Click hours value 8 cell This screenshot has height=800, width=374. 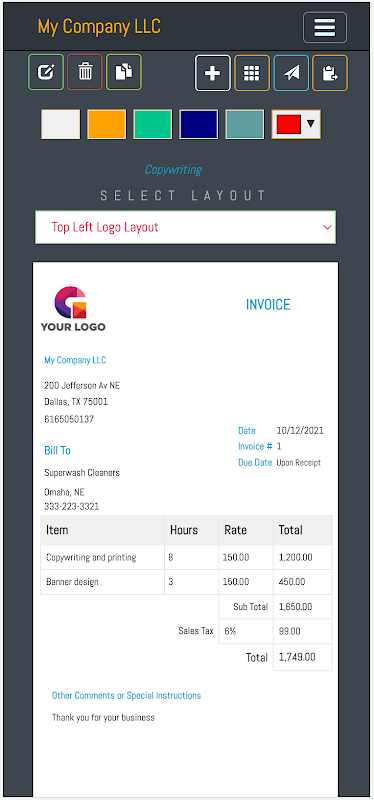coord(191,557)
